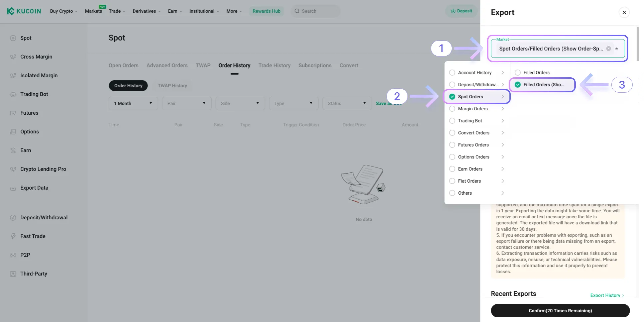Click the Export panel scrollbar
The width and height of the screenshot is (644, 322).
tap(637, 44)
